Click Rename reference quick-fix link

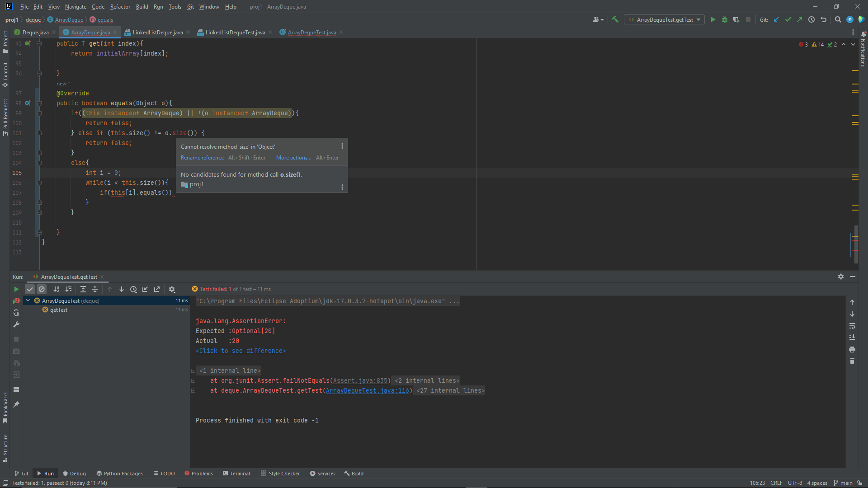(202, 158)
